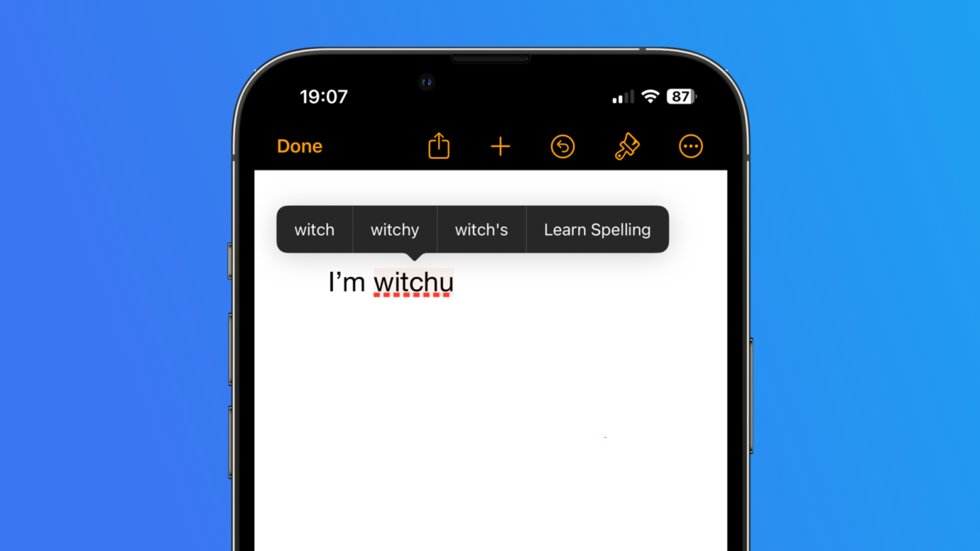Select 'witch' spelling suggestion
980x551 pixels.
pos(314,229)
